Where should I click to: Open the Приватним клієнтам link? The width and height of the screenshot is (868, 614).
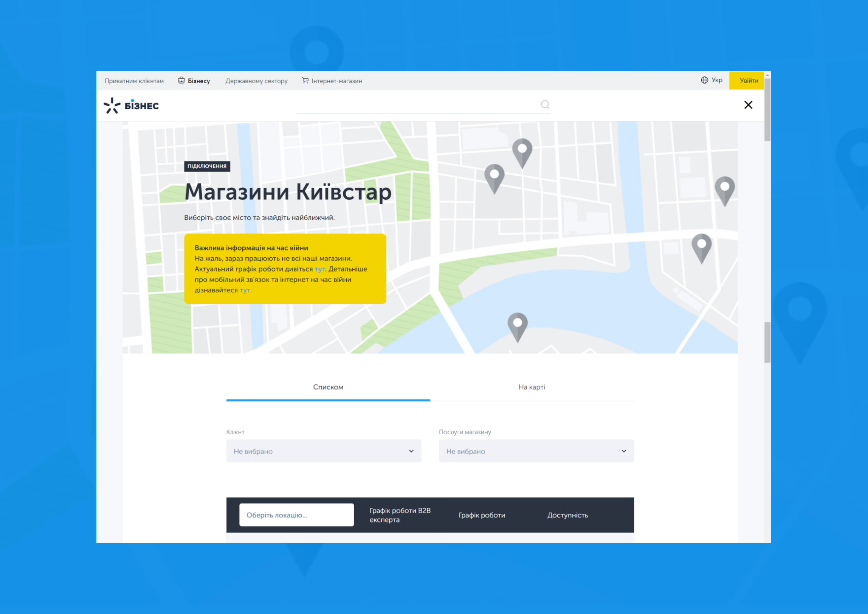134,81
